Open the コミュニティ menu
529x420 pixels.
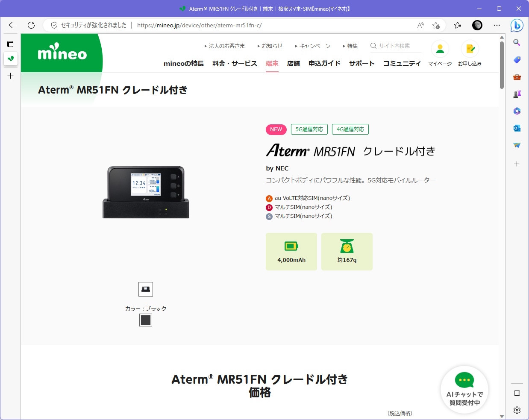(x=402, y=64)
